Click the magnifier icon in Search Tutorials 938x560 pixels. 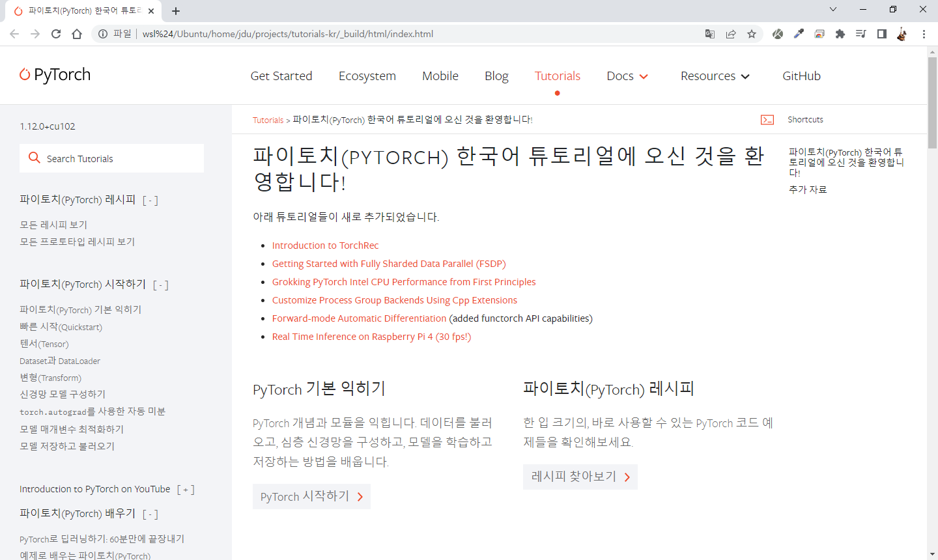35,158
